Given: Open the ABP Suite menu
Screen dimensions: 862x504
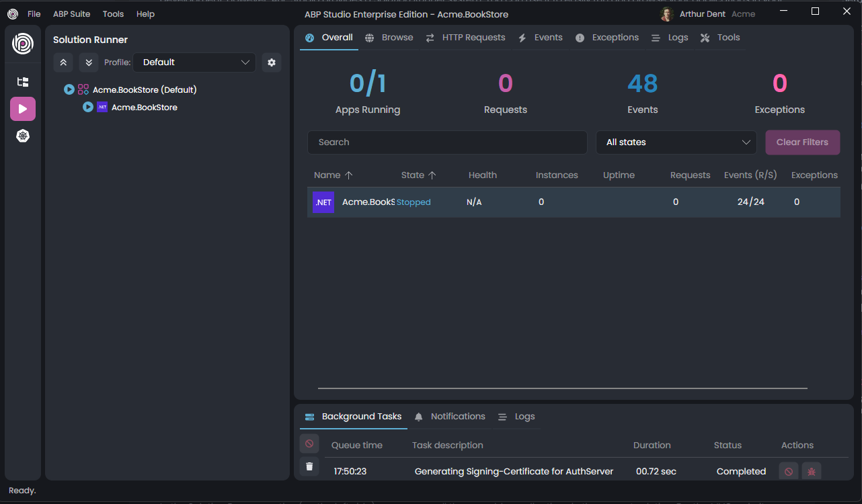Looking at the screenshot, I should tap(71, 13).
